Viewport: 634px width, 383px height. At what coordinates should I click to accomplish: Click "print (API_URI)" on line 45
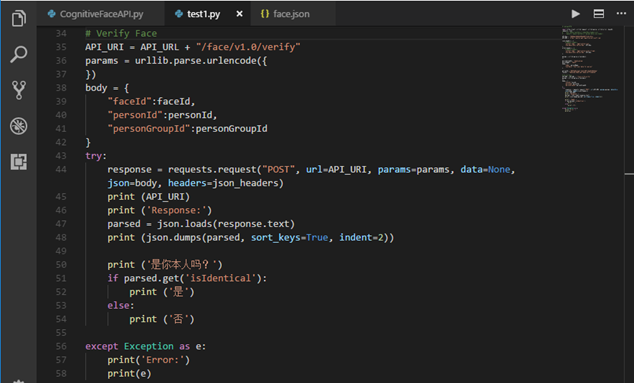click(148, 197)
